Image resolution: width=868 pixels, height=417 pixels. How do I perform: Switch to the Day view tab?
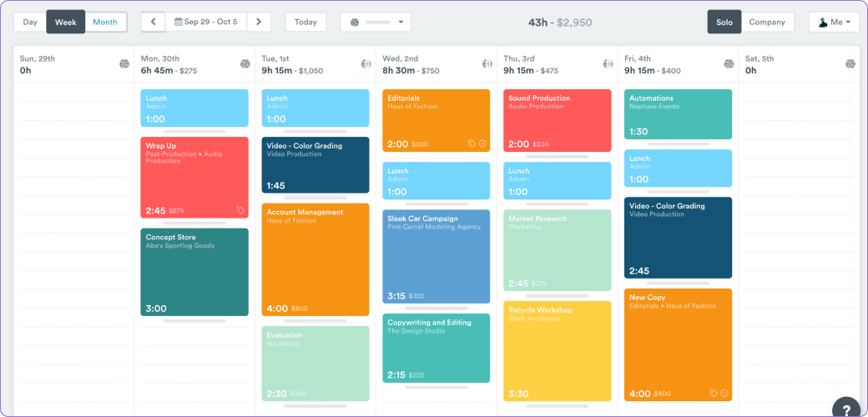point(30,22)
